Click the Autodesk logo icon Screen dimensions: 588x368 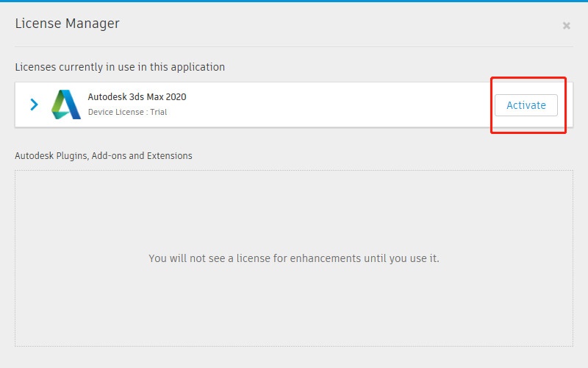point(66,105)
